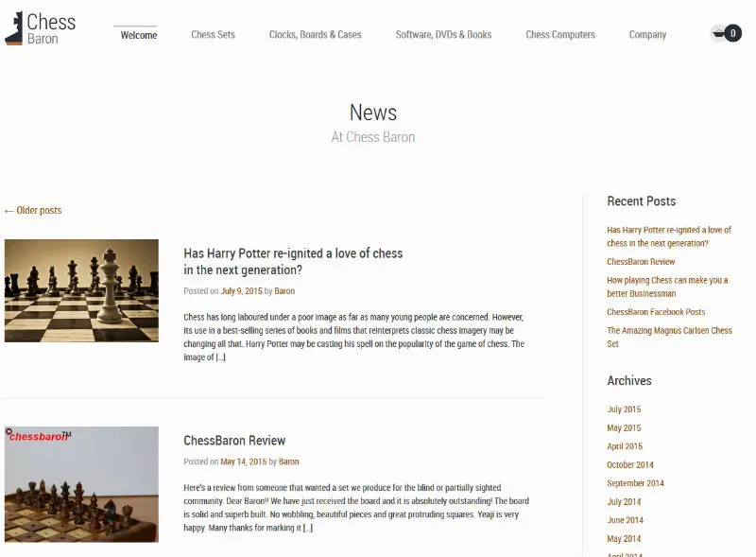
Task: Click the Archives sidebar heading
Action: 629,381
